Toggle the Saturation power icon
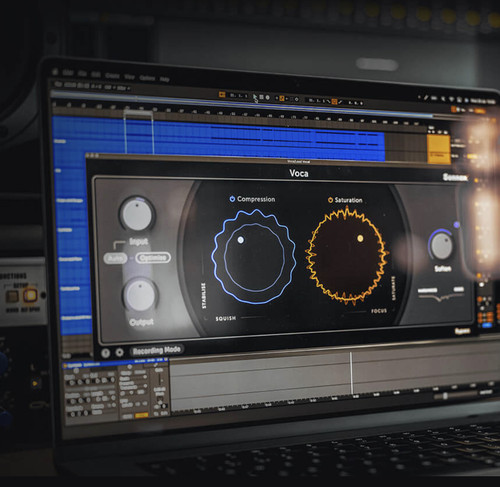This screenshot has width=500, height=487. tap(330, 200)
